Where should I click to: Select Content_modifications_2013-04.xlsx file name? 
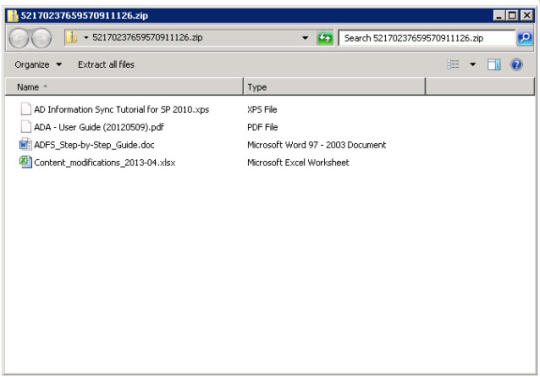(105, 163)
